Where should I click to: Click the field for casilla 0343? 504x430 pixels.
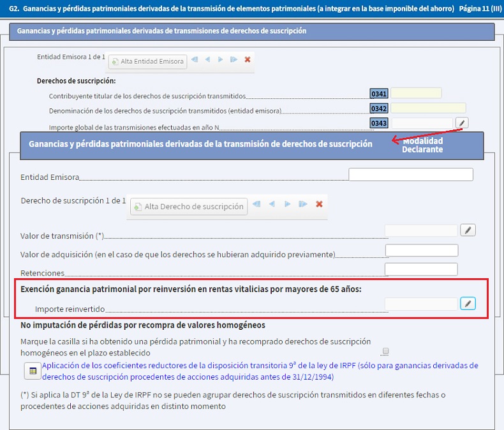[422, 122]
